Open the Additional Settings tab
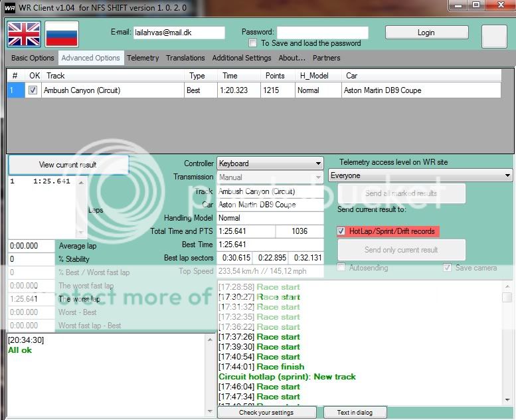Viewport: 516px width, 420px height. (242, 58)
